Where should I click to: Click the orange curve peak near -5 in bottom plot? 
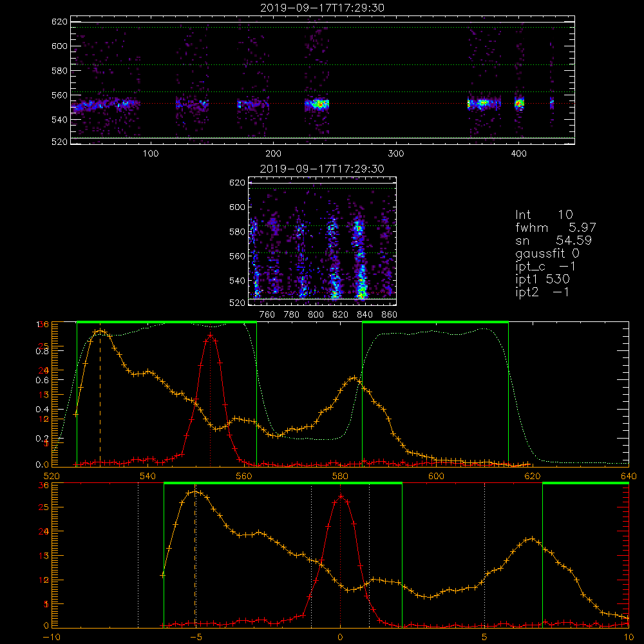[196, 491]
